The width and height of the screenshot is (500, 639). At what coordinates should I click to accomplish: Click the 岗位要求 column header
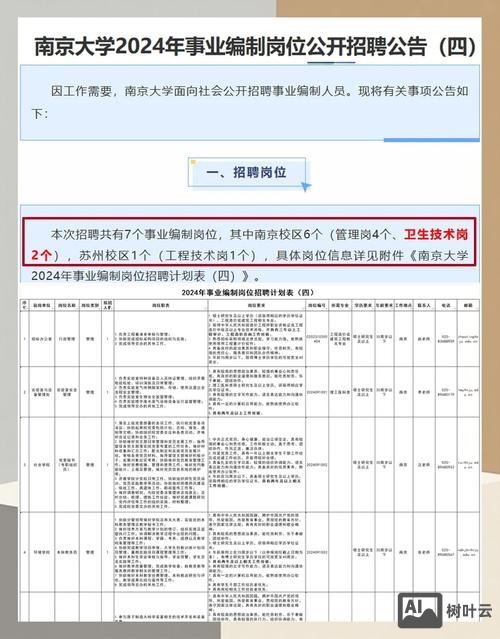click(256, 305)
